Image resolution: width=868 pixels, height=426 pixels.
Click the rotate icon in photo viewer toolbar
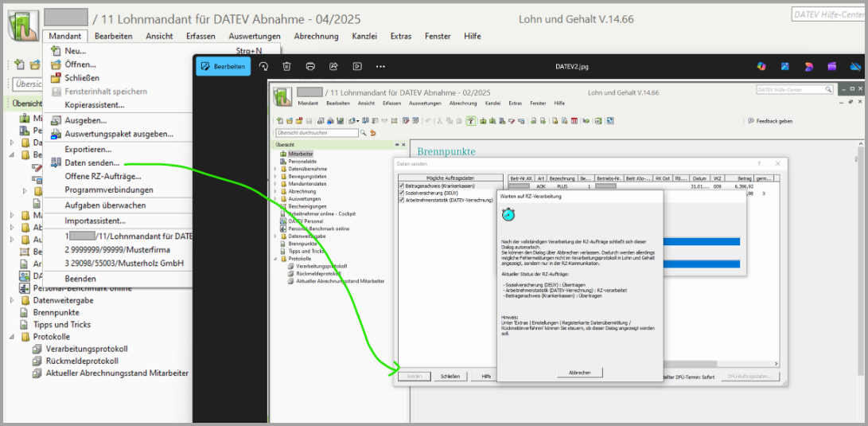[263, 66]
